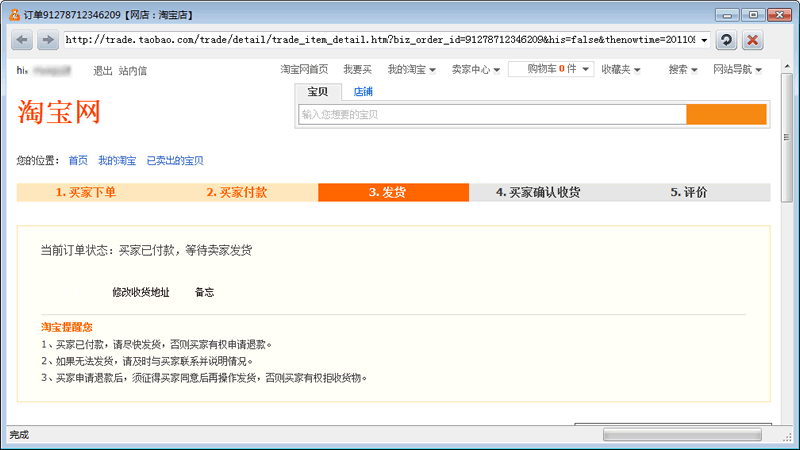Select step 3. 发货
Viewport: 800px width, 450px height.
click(x=393, y=192)
